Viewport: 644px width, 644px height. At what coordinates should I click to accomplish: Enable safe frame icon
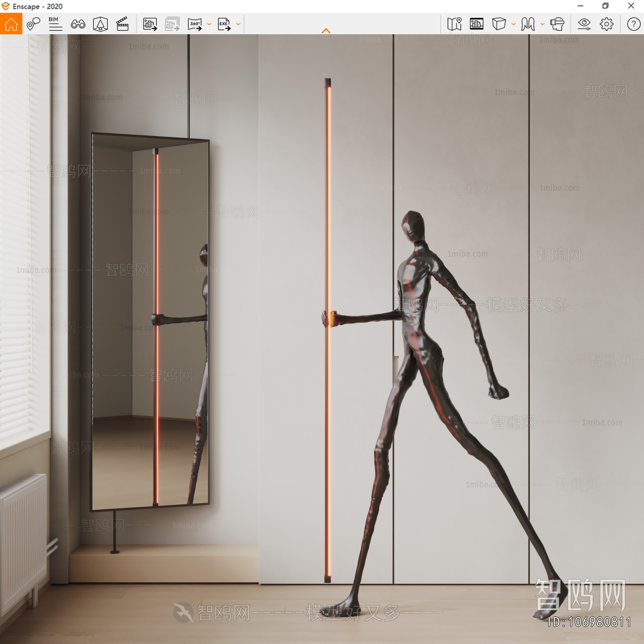tap(100, 24)
